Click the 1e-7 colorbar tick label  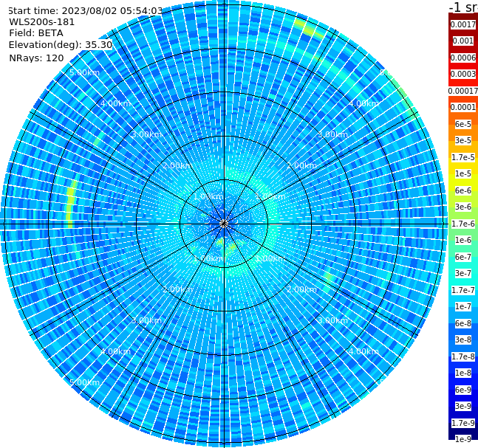tap(463, 306)
